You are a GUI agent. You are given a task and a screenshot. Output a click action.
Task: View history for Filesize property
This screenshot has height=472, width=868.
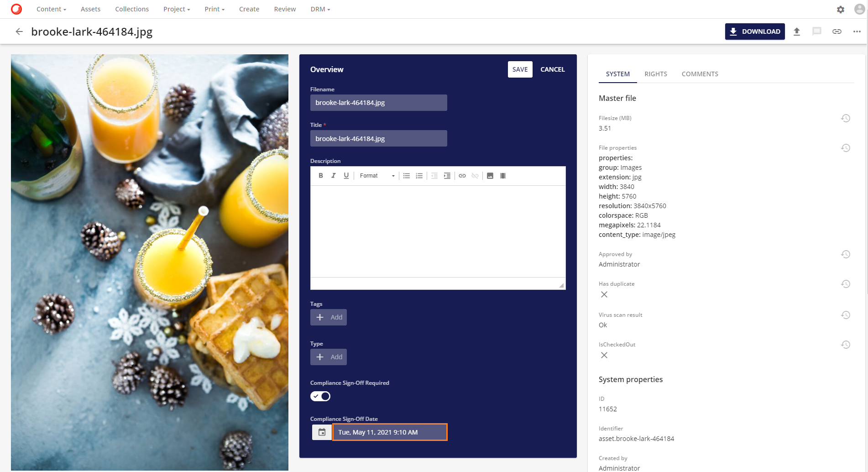click(x=846, y=118)
